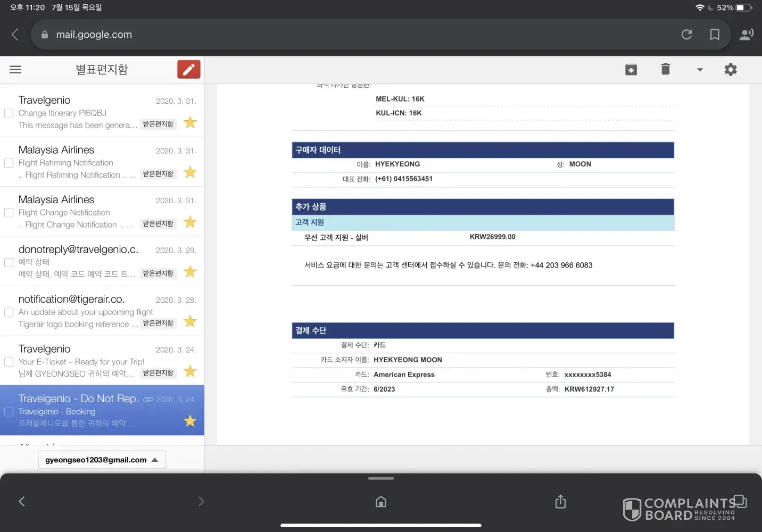Image resolution: width=762 pixels, height=532 pixels.
Task: Check the box for Flight Change Notification
Action: click(x=9, y=213)
